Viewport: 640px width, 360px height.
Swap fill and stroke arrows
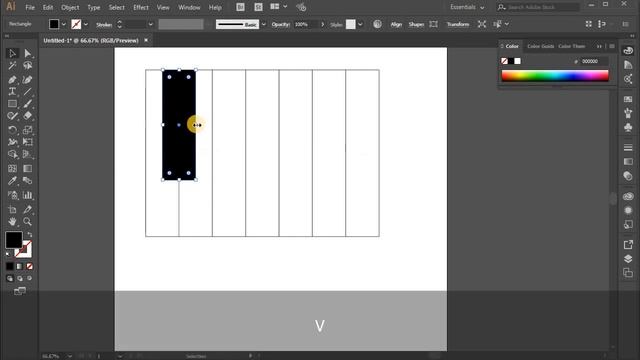pyautogui.click(x=29, y=235)
